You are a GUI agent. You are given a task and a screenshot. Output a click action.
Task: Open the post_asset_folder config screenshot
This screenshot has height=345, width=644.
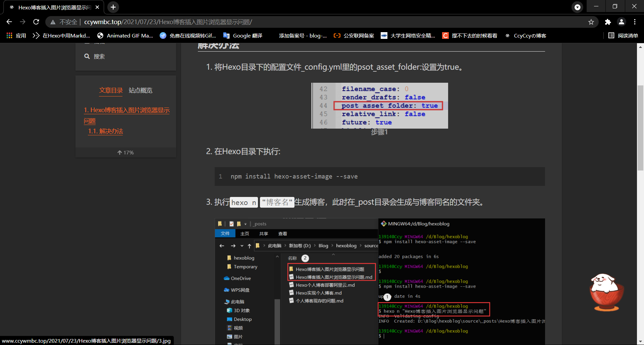pos(380,106)
